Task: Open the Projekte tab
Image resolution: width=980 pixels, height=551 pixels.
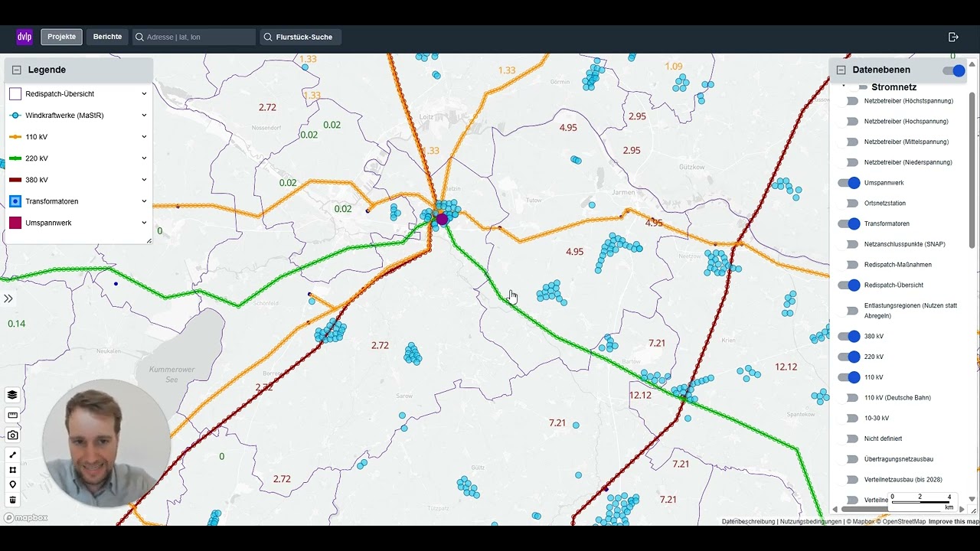Action: 61,37
